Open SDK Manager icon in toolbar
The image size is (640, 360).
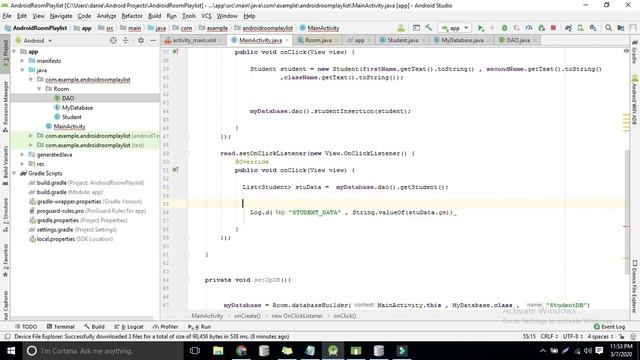point(593,28)
